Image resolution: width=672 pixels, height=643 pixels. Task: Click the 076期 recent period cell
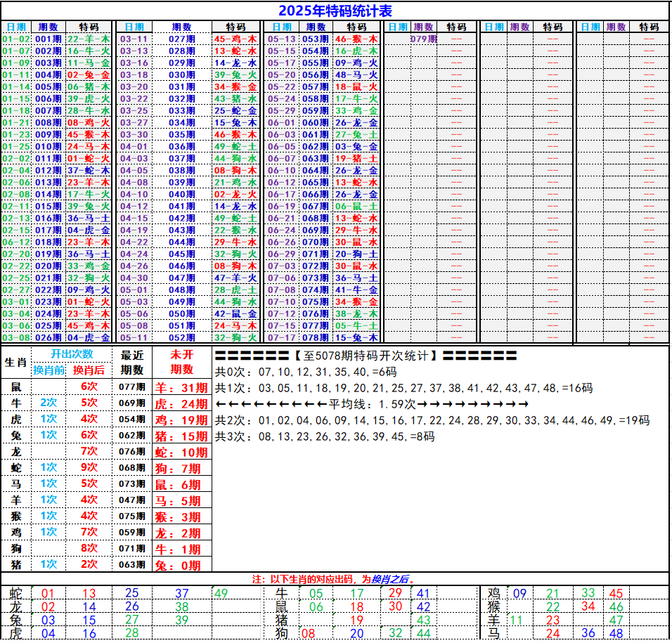coord(131,451)
